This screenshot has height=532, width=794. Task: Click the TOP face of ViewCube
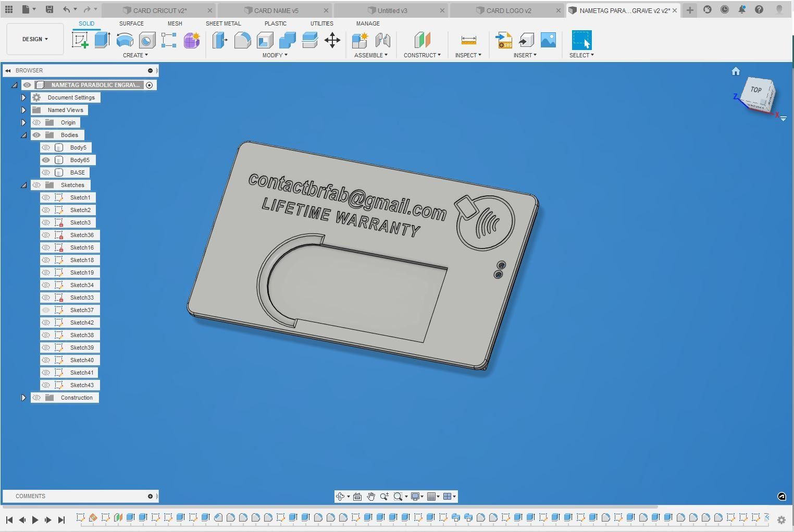(756, 90)
